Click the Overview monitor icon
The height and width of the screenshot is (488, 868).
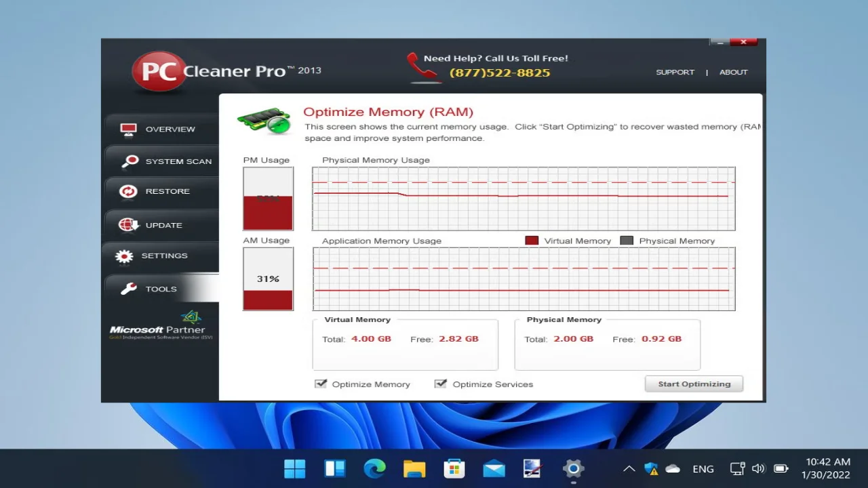129,129
